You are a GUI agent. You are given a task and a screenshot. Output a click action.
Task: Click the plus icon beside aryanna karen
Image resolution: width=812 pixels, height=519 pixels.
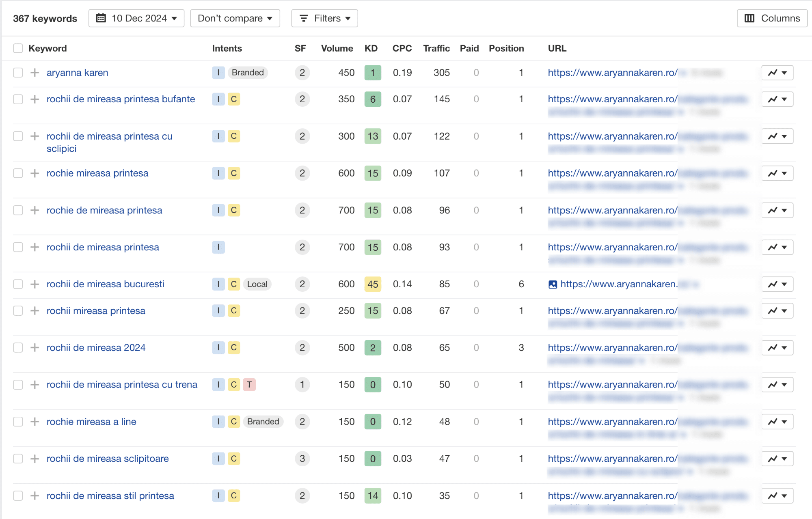click(x=35, y=73)
